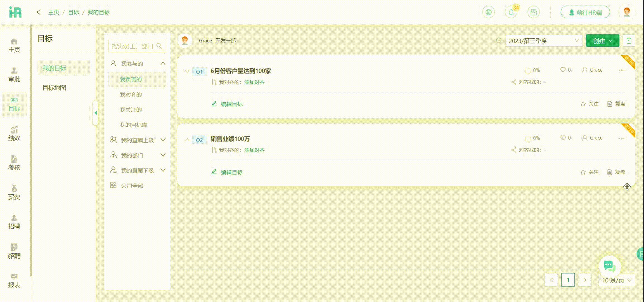Collapse the side panel arrow
This screenshot has width=644, height=302.
[x=95, y=113]
